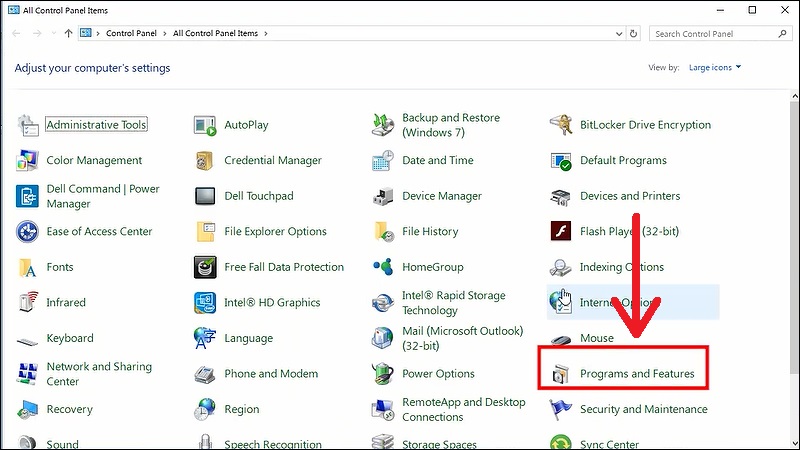Open Backup and Restore (Windows 7) icon

383,125
